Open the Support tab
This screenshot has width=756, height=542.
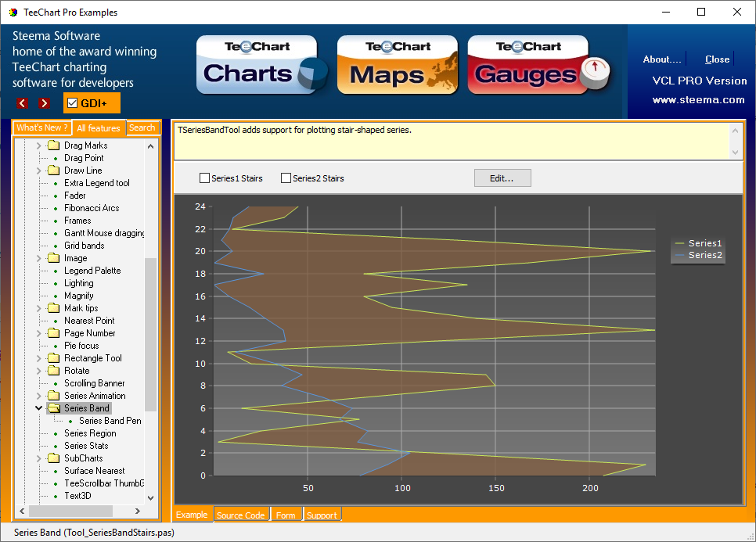[322, 515]
